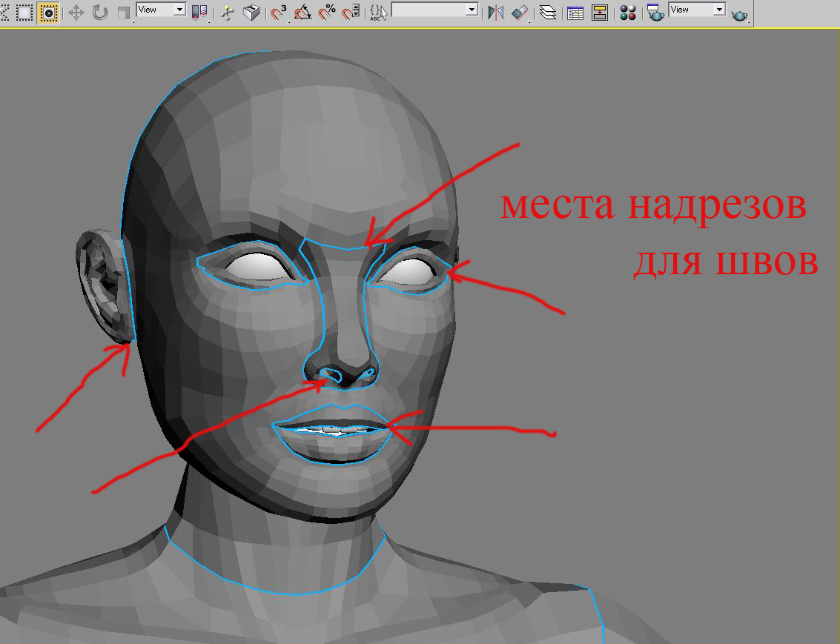The image size is (840, 644).
Task: Launch the Material Editor
Action: click(x=628, y=13)
